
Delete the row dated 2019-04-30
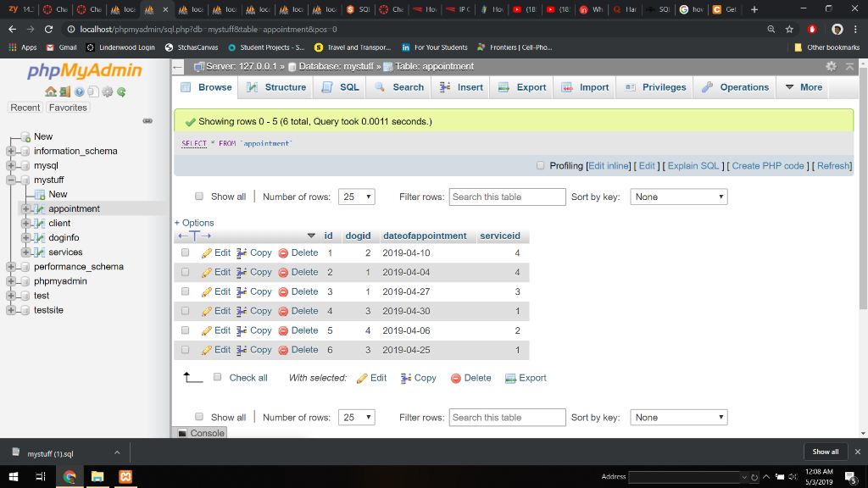click(x=298, y=311)
